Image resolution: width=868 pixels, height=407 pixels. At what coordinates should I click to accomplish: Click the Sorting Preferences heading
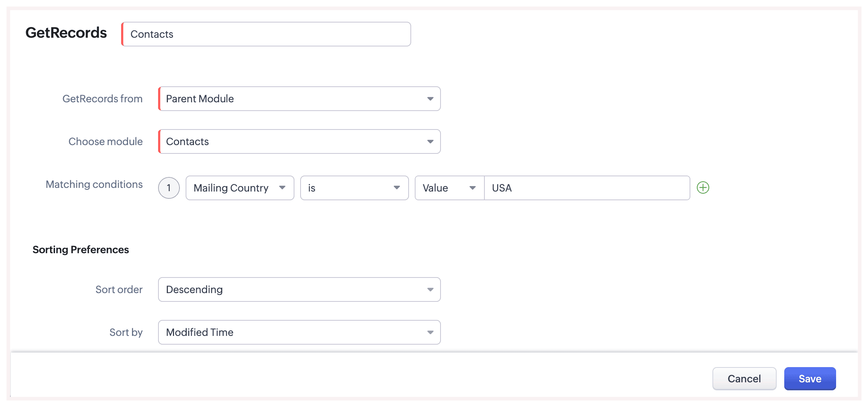coord(80,250)
